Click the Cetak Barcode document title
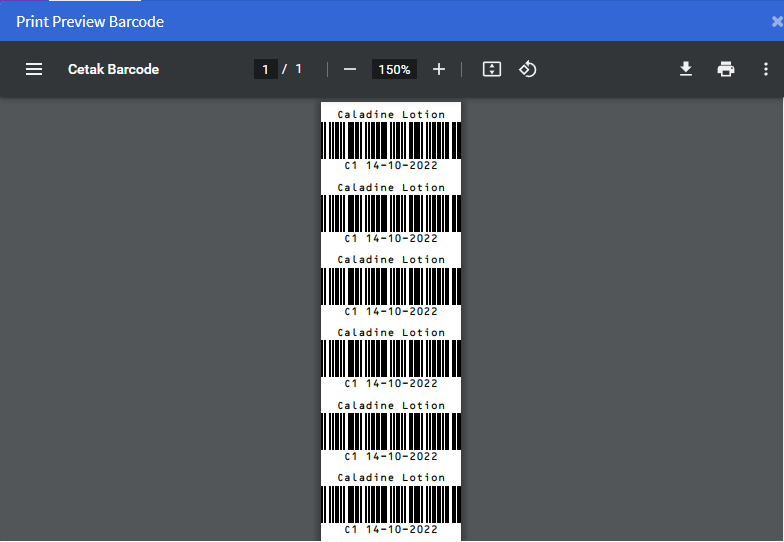The height and width of the screenshot is (542, 784). coord(113,69)
